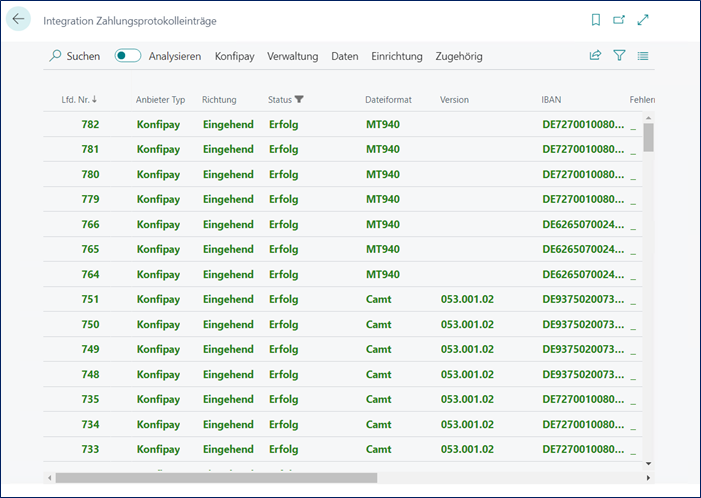
Task: Click the bookmark icon
Action: (x=596, y=20)
